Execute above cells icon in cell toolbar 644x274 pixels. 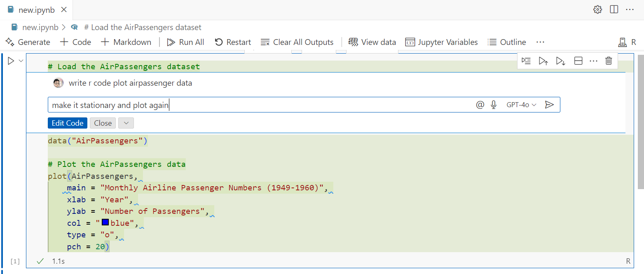tap(543, 61)
